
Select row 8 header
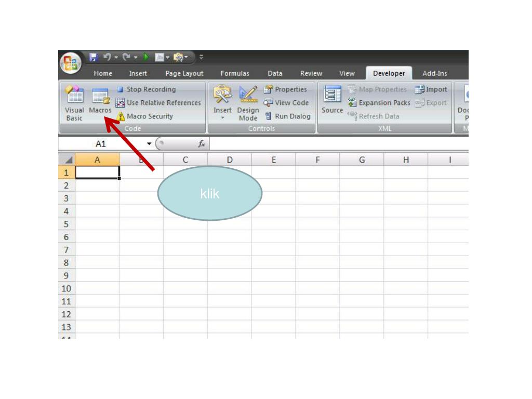(x=66, y=262)
